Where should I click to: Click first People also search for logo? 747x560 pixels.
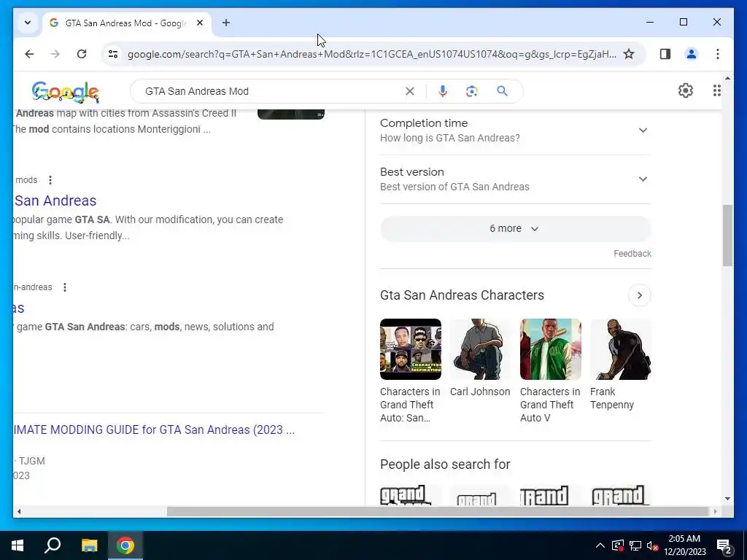[411, 495]
